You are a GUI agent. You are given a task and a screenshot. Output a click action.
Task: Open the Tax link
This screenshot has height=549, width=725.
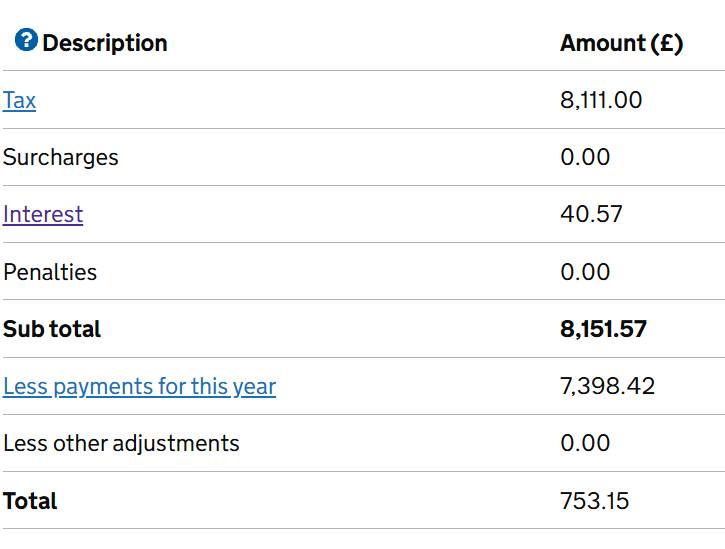19,100
